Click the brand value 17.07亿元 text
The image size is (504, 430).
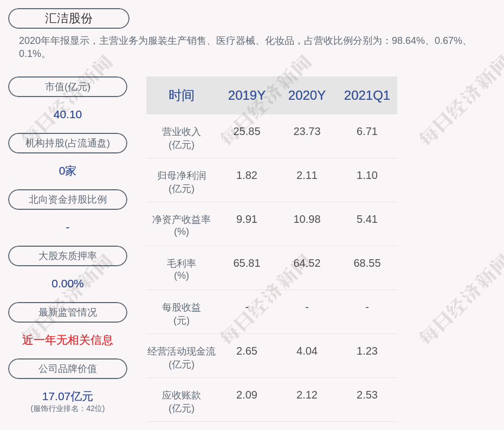[x=68, y=396]
